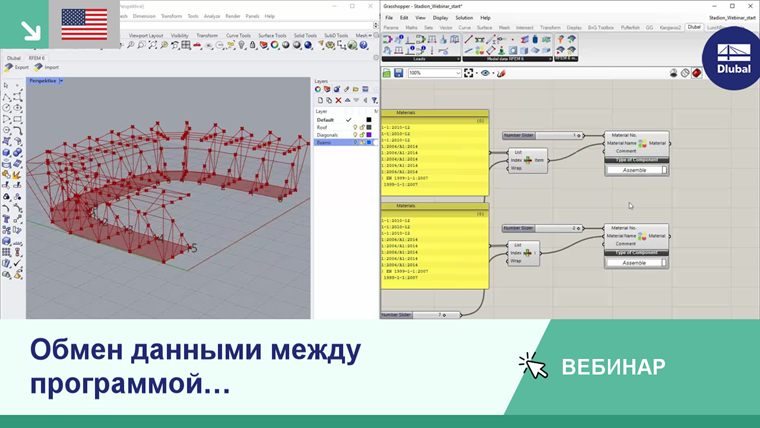Click the padlock icon in Rhino toolbar
The width and height of the screenshot is (760, 428).
click(253, 45)
